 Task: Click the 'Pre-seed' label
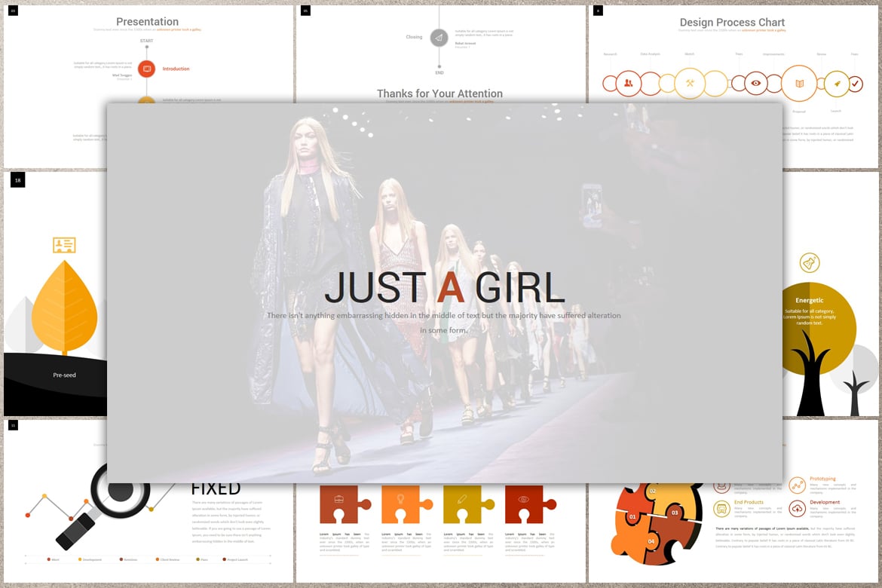pyautogui.click(x=64, y=375)
